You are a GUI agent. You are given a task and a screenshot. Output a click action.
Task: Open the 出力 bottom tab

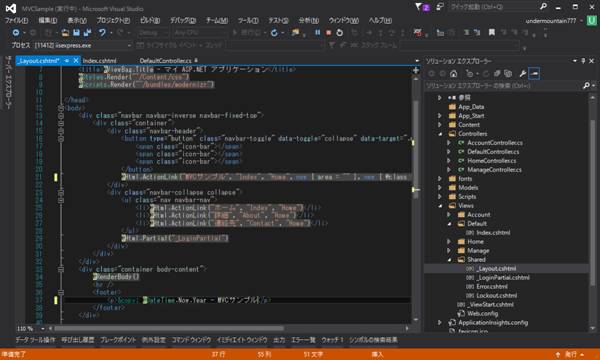pyautogui.click(x=279, y=340)
